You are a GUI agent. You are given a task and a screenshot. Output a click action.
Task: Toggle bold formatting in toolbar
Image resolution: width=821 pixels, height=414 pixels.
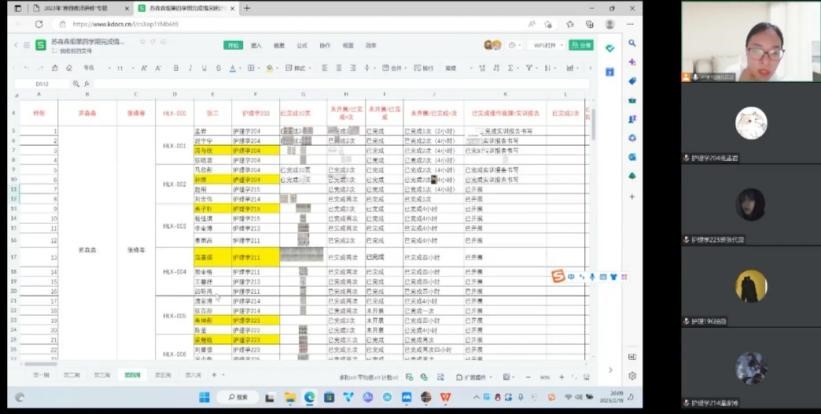(176, 68)
